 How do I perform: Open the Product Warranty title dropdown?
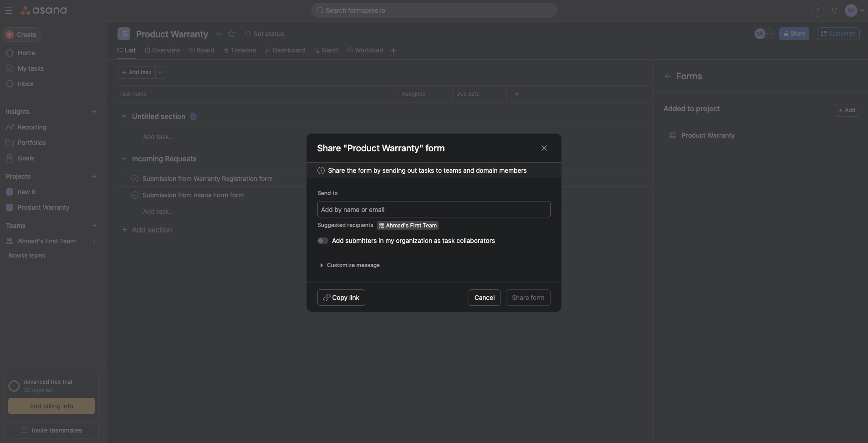(x=218, y=34)
